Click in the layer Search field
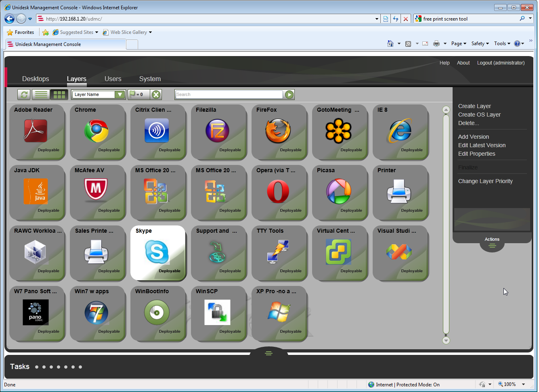The image size is (539, 392). (229, 94)
